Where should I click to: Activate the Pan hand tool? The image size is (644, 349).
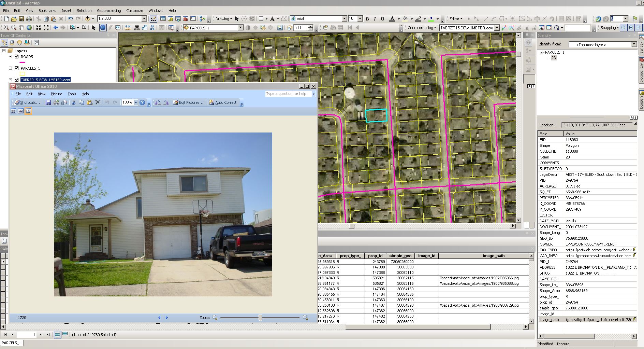(21, 28)
